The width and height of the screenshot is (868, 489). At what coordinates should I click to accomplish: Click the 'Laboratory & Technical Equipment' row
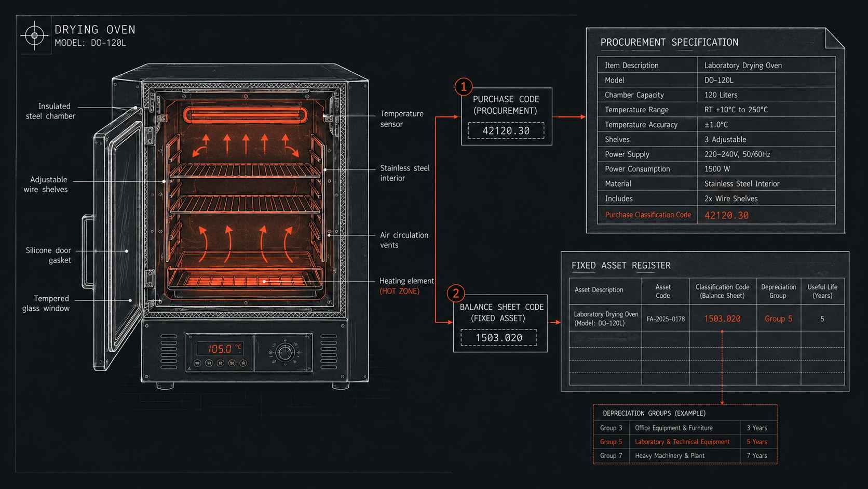coord(685,442)
